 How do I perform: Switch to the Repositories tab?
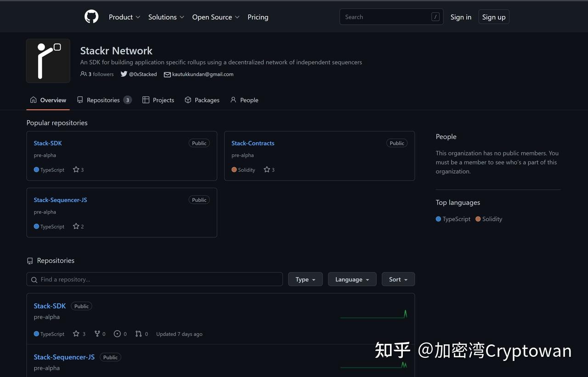[104, 100]
